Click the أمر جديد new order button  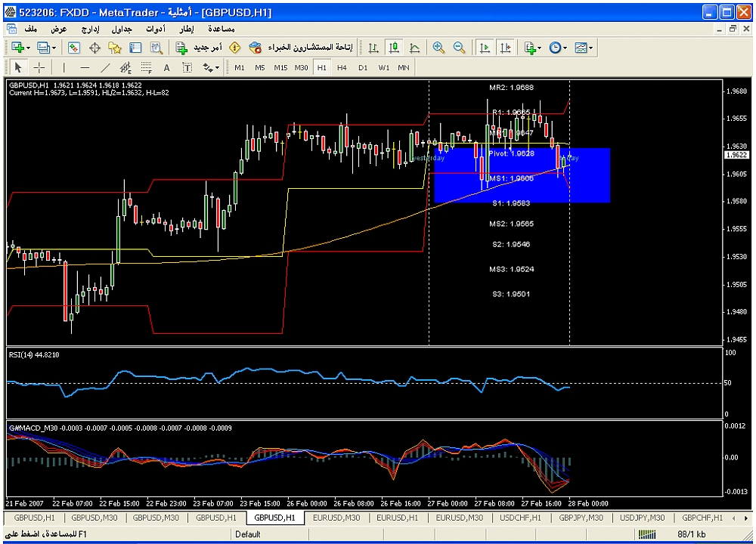pos(199,48)
